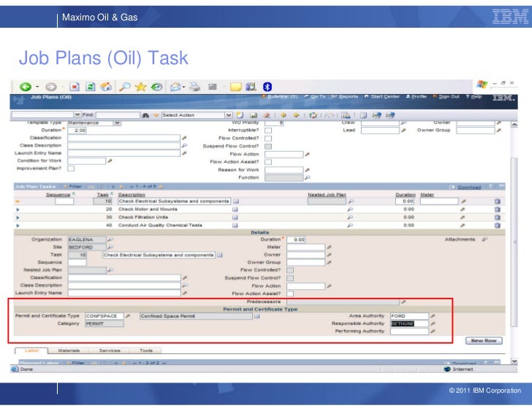Click lookup icon beside Site BEDFORD
The image size is (532, 411).
click(x=110, y=247)
